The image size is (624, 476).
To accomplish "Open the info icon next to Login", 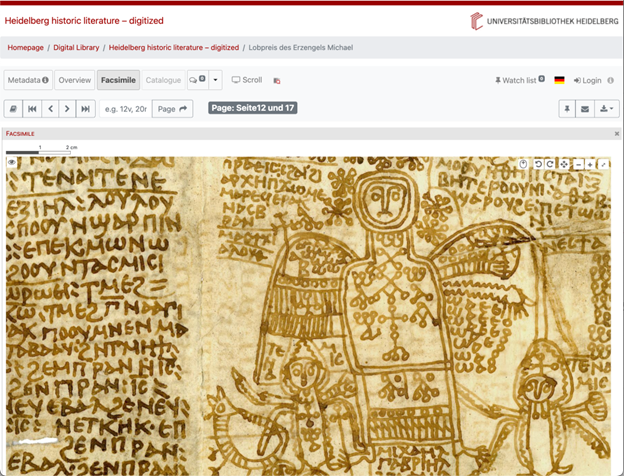I will point(610,80).
